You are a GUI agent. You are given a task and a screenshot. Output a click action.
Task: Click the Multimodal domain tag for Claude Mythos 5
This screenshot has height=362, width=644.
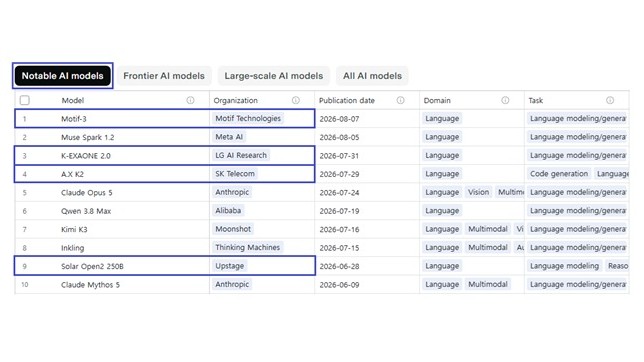488,284
